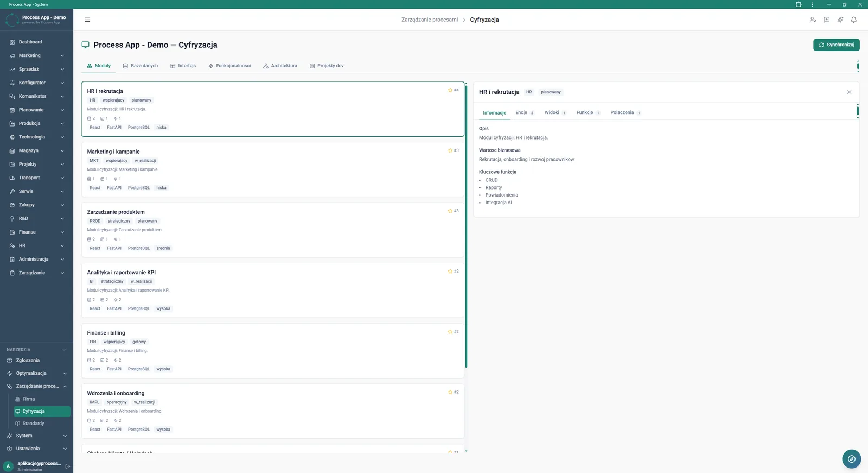Open the title bar three-dot menu

pos(812,4)
